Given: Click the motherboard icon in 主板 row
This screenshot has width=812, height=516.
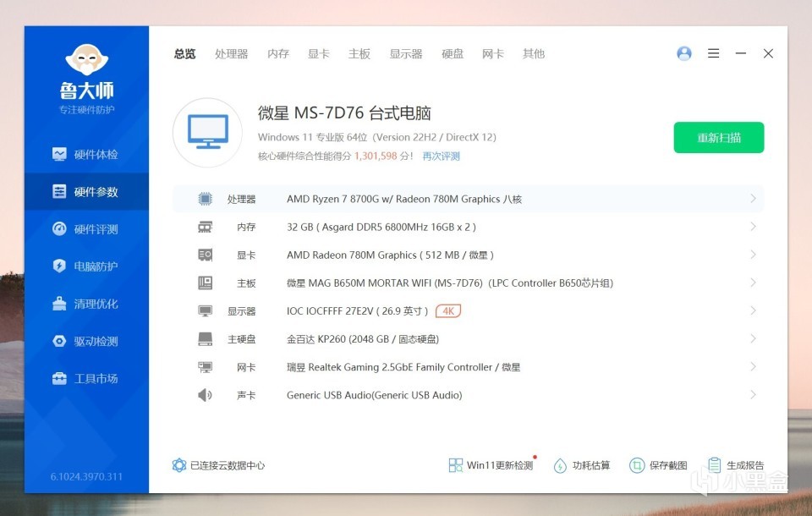Looking at the screenshot, I should (x=205, y=283).
